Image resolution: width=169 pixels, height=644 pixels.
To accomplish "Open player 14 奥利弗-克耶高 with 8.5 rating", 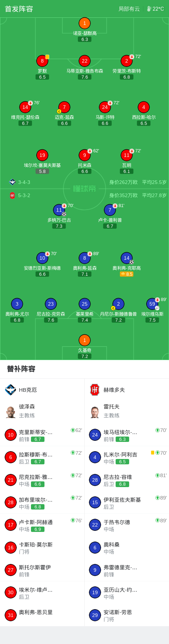I will [127, 258].
